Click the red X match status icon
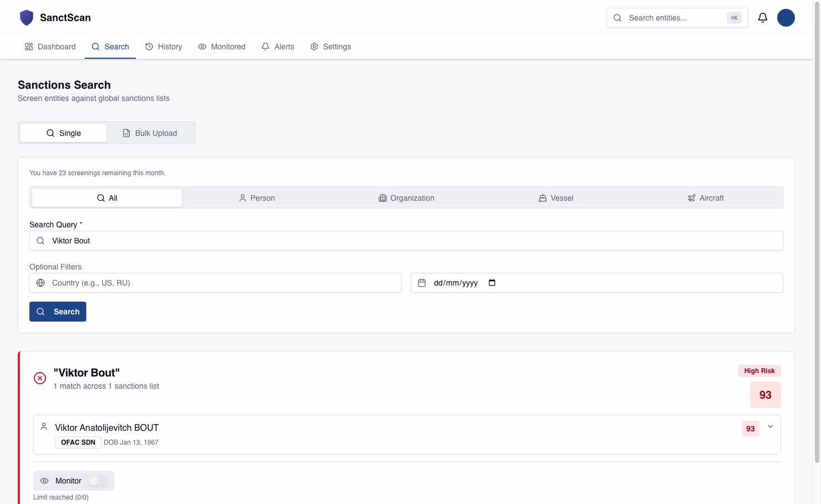This screenshot has width=821, height=504. point(40,378)
